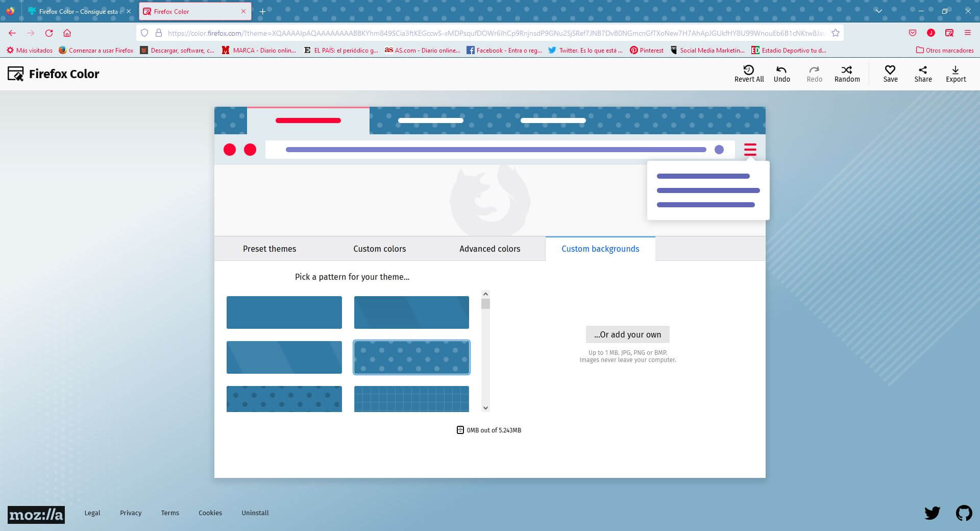Click the Revert All icon
Image resolution: width=980 pixels, height=531 pixels.
click(749, 70)
